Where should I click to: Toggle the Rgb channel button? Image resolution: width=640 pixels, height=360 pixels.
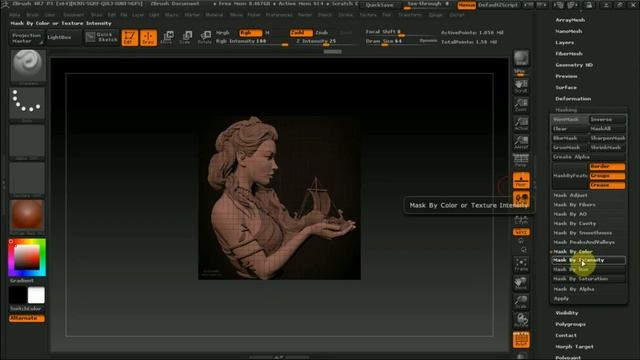pyautogui.click(x=251, y=33)
